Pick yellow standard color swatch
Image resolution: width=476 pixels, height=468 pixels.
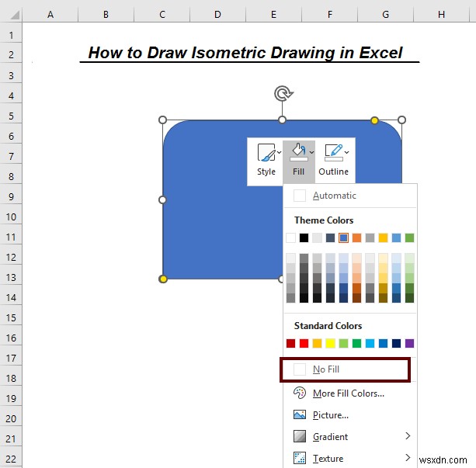[x=330, y=344]
